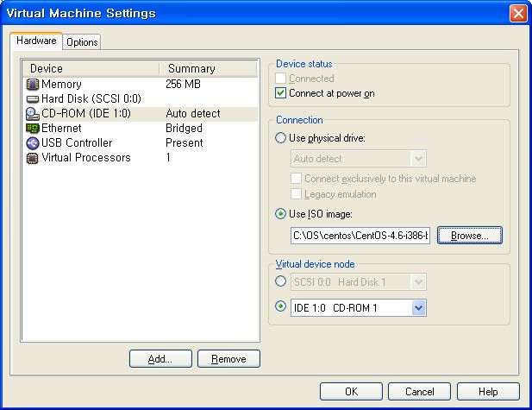Select the IDE 1:0 device node radio
This screenshot has width=532, height=410.
(x=280, y=307)
